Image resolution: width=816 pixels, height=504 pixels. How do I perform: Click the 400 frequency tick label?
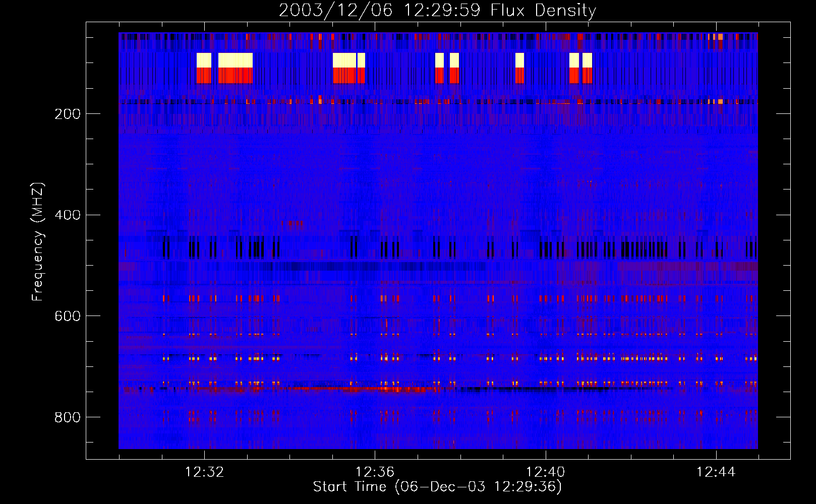(x=68, y=215)
